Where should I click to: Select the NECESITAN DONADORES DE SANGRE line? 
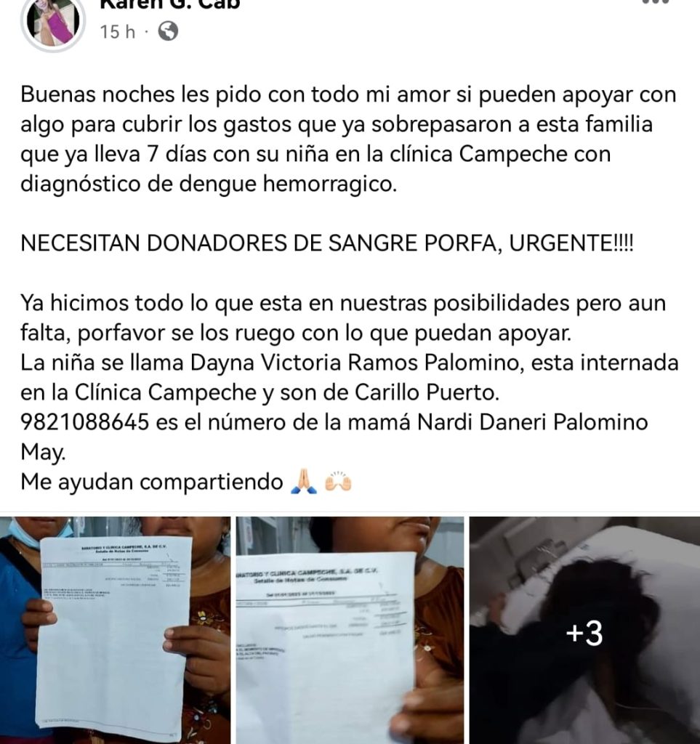327,243
